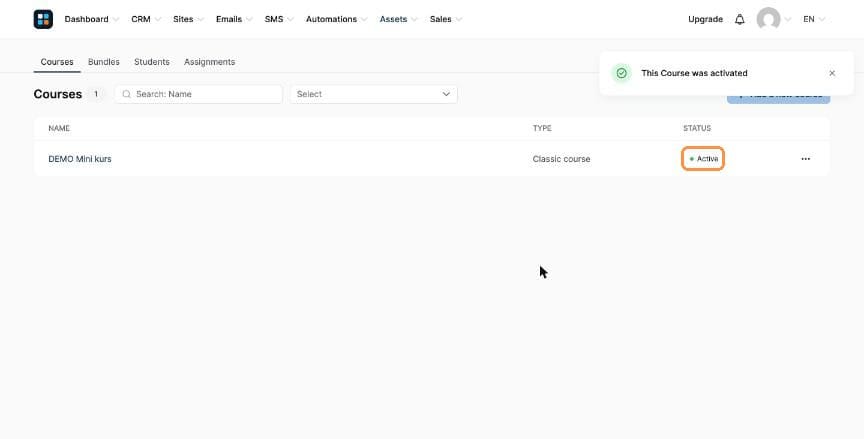Open the user avatar profile menu
This screenshot has height=439, width=864.
(768, 19)
